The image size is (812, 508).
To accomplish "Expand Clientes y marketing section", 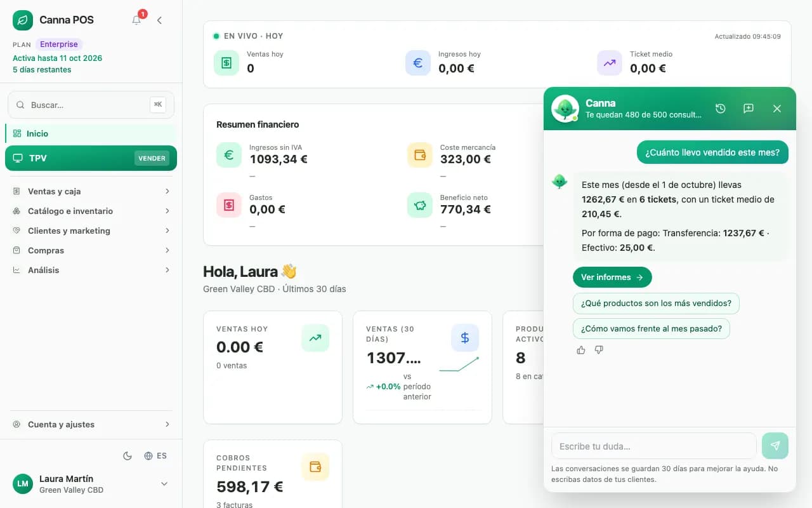I will pyautogui.click(x=91, y=231).
